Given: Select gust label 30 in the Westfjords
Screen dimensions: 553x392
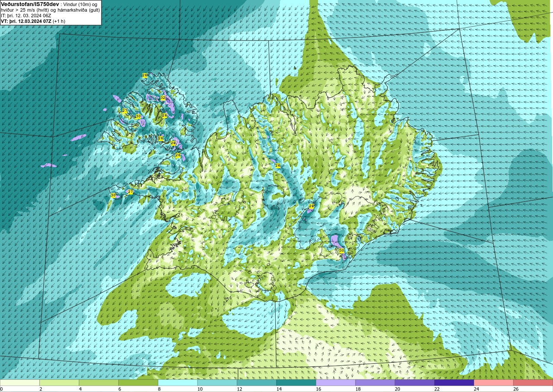Looking at the screenshot, I should (138, 116).
